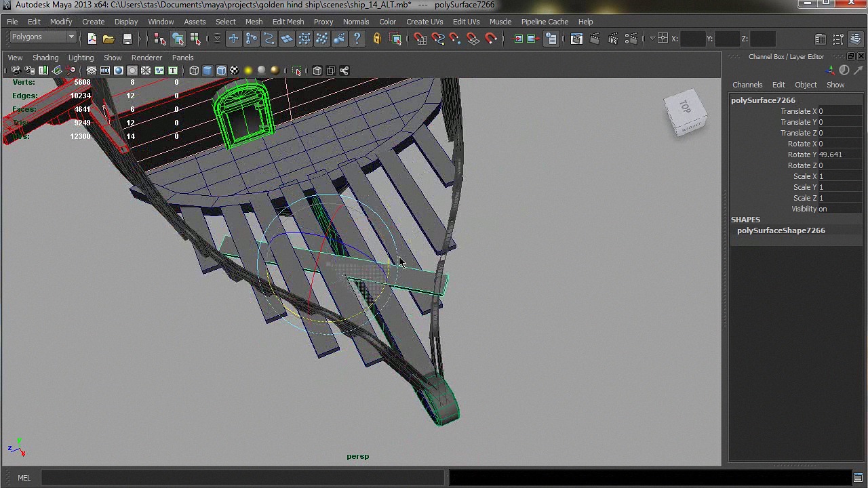The image size is (868, 488).
Task: Open a scene using folder icon
Action: click(108, 39)
